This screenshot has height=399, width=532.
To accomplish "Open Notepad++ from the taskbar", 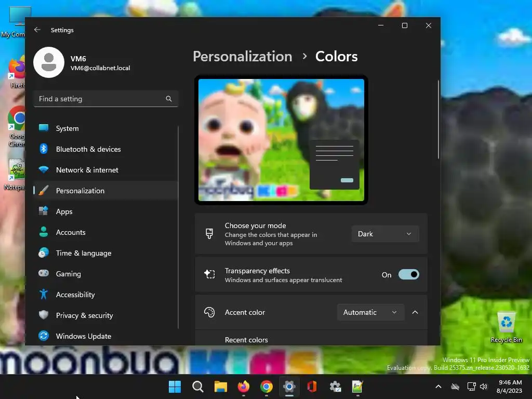I will (357, 387).
